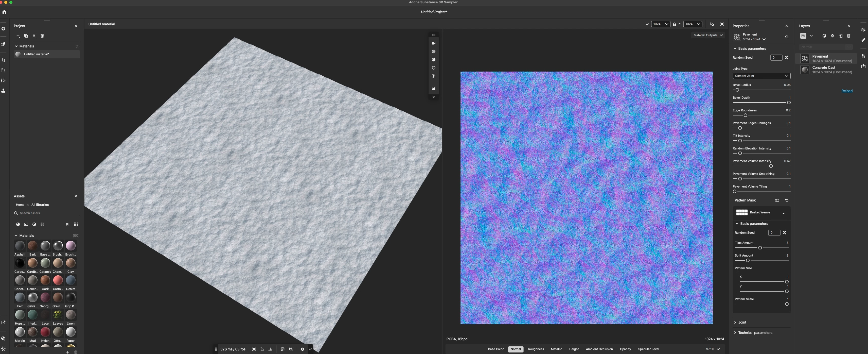This screenshot has height=354, width=868.
Task: Click the Reload link in Layers panel
Action: pyautogui.click(x=847, y=91)
